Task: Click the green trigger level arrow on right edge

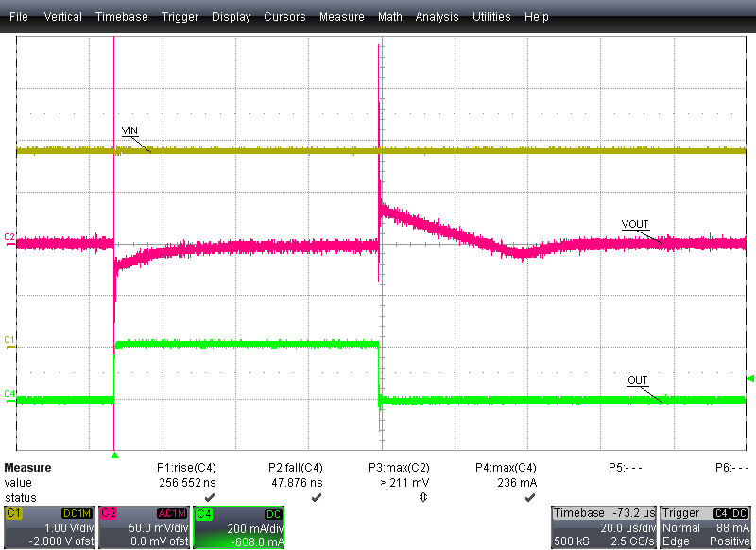Action: click(x=749, y=379)
